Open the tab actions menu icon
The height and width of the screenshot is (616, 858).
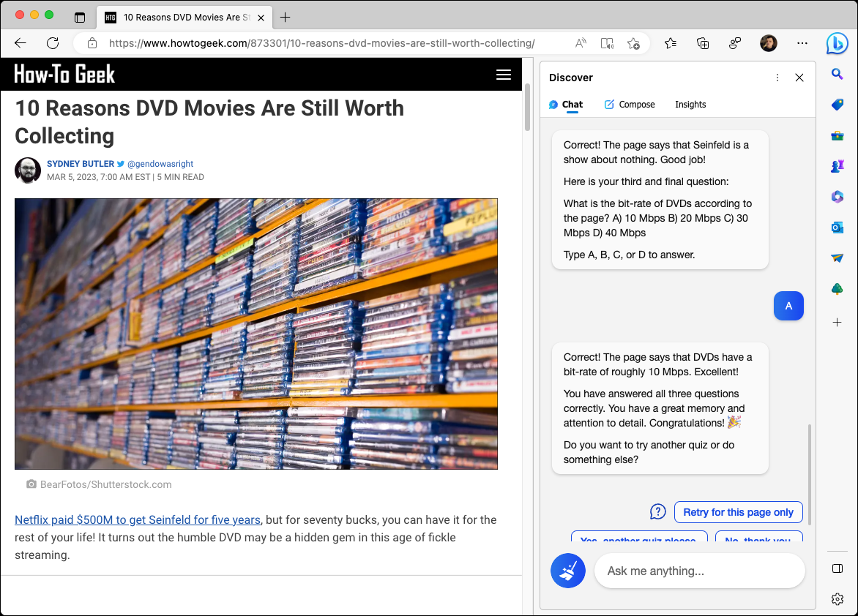80,18
